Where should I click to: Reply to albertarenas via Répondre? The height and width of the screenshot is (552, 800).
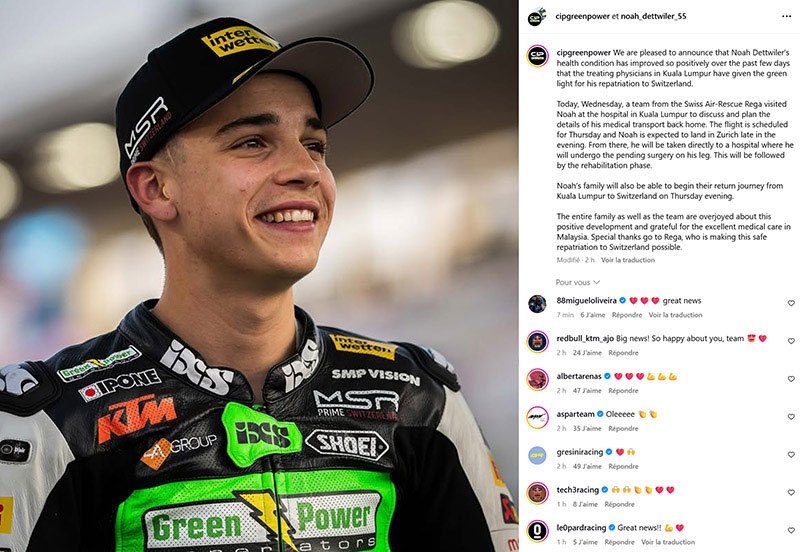(x=623, y=390)
